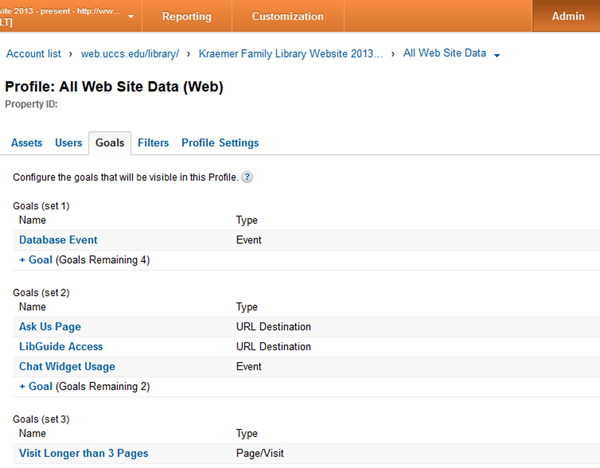Add a new goal in set 1
Screen dimensions: 600x468
click(x=36, y=260)
